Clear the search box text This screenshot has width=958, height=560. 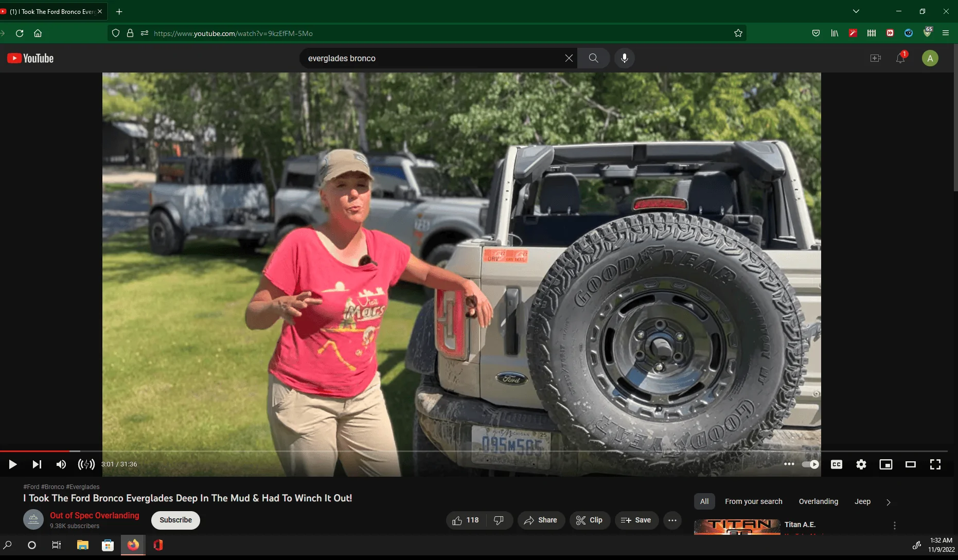569,58
